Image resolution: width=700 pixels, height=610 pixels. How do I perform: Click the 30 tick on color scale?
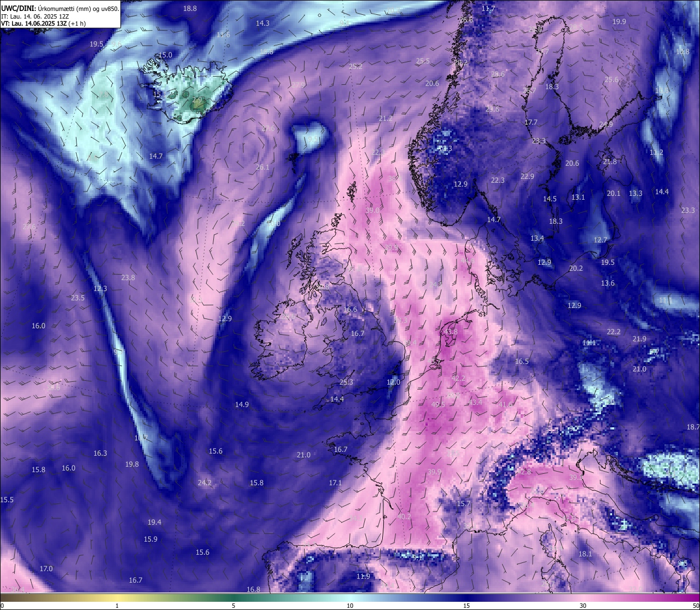(x=583, y=606)
